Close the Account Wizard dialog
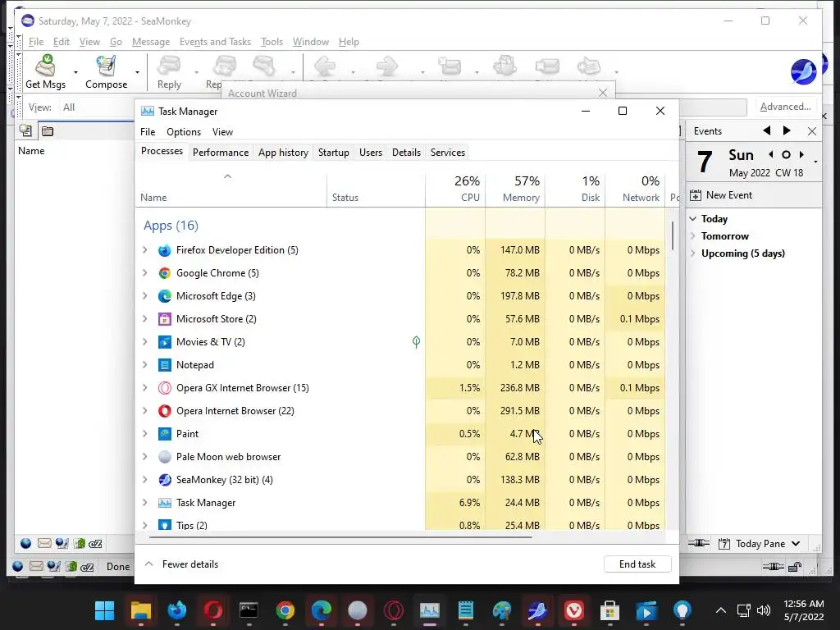Viewport: 840px width, 630px height. [x=603, y=93]
